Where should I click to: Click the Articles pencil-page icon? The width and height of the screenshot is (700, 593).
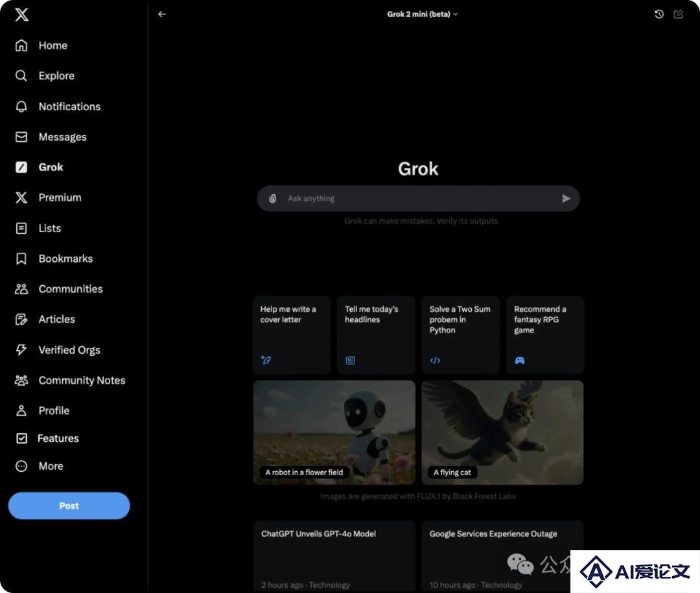pyautogui.click(x=21, y=320)
